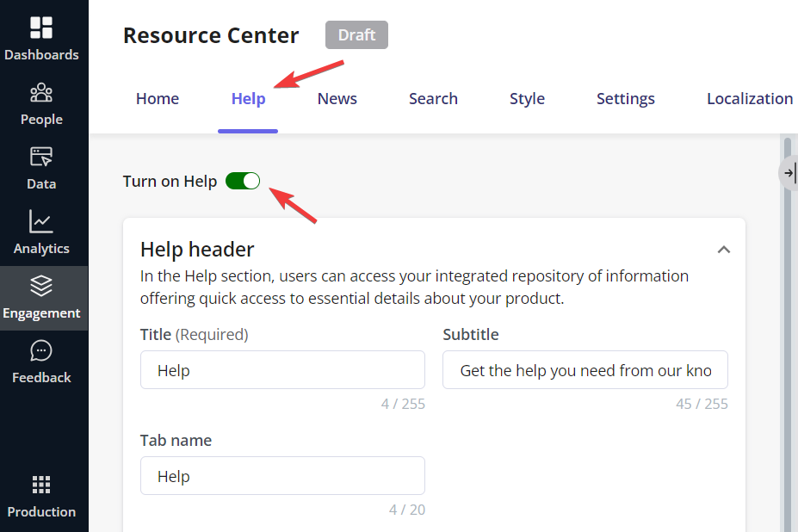Open the Dashboards sidebar icon
The width and height of the screenshot is (798, 532).
click(x=41, y=28)
